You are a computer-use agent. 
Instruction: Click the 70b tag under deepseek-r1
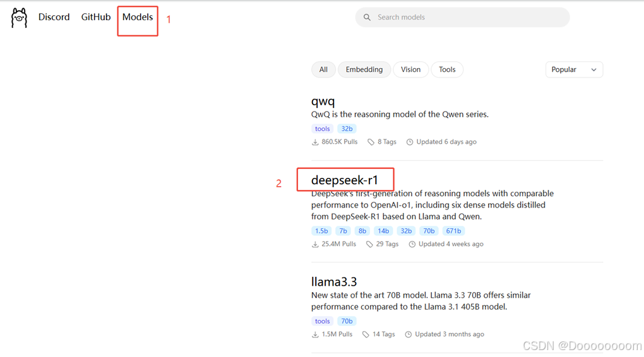pyautogui.click(x=429, y=231)
